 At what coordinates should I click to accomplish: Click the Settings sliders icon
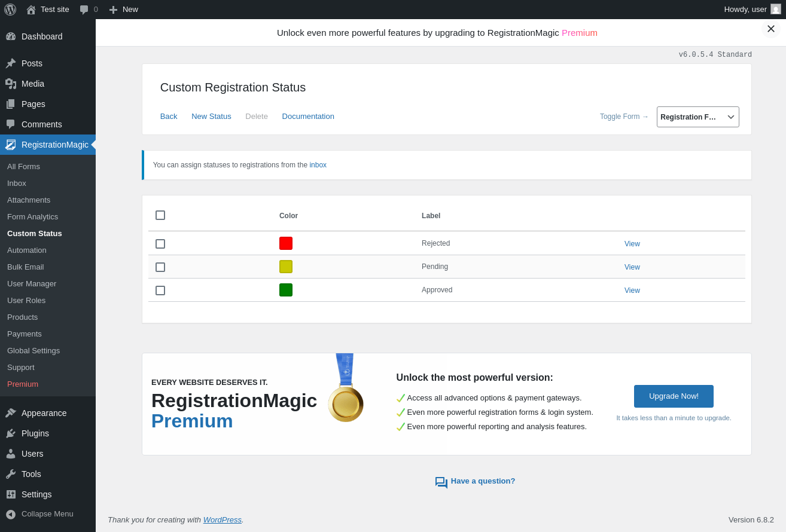(x=11, y=494)
